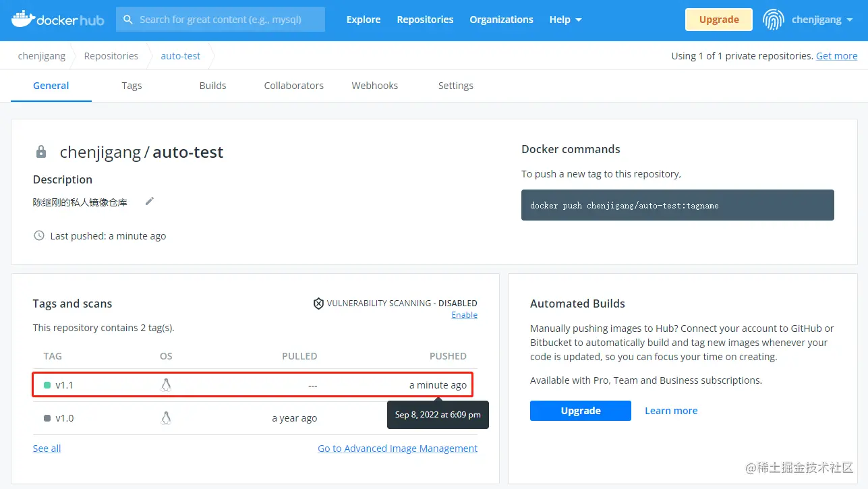Click 'a minute ago' in the v1.1 row
This screenshot has width=868, height=489.
(x=438, y=385)
